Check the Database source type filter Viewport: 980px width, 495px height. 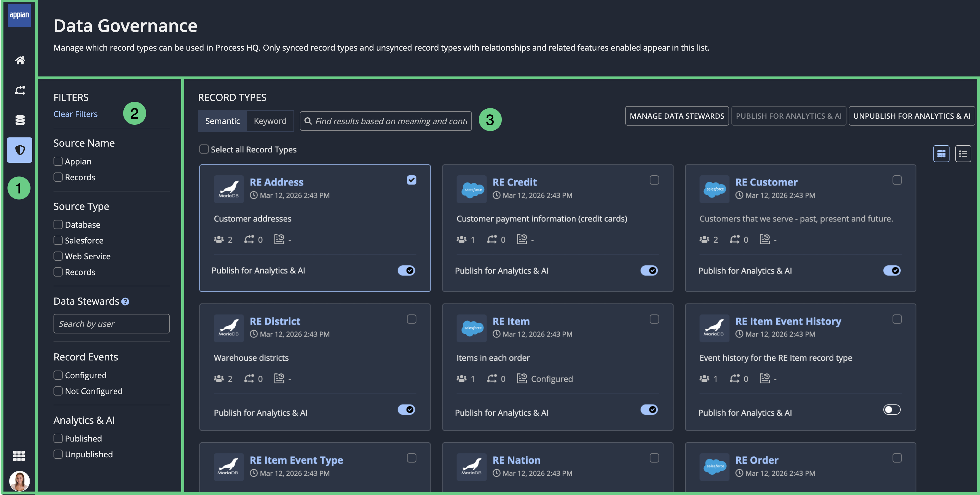(58, 224)
